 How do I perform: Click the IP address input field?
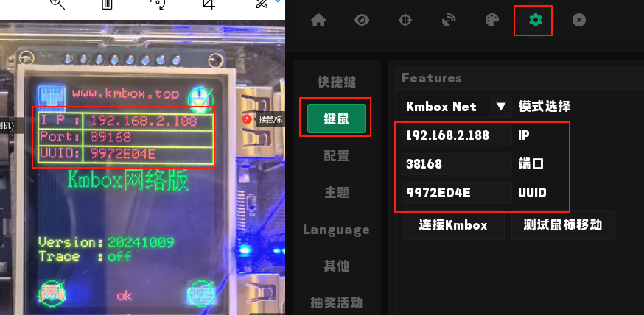(456, 135)
